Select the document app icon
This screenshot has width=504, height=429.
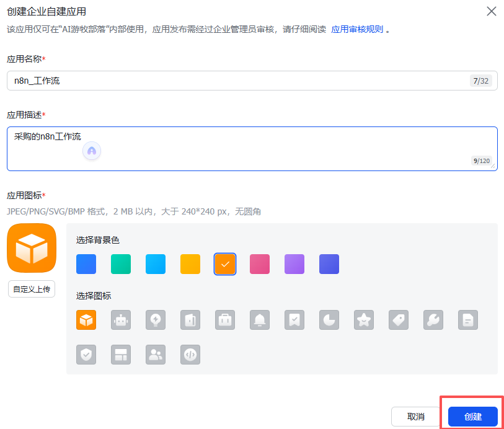pyautogui.click(x=468, y=320)
